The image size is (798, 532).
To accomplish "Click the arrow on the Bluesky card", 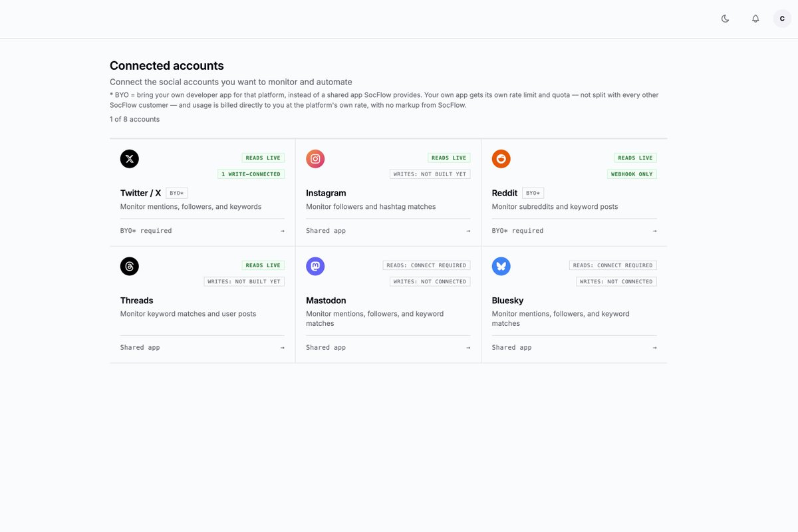I will (x=654, y=348).
